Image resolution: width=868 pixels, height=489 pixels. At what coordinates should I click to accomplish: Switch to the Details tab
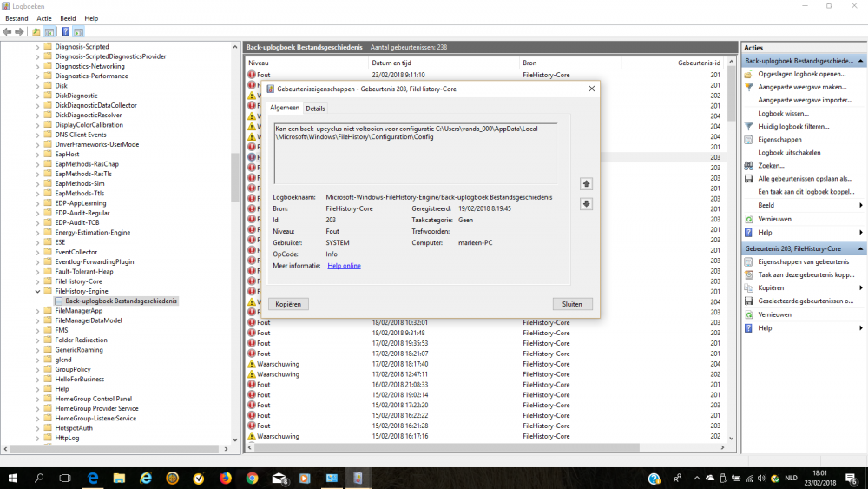(x=316, y=109)
